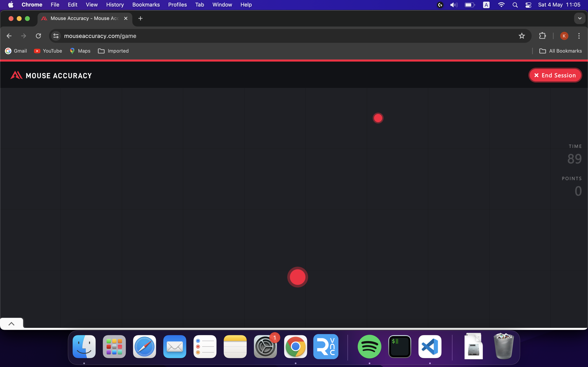588x367 pixels.
Task: Click the Chrome profile avatar
Action: pos(564,36)
